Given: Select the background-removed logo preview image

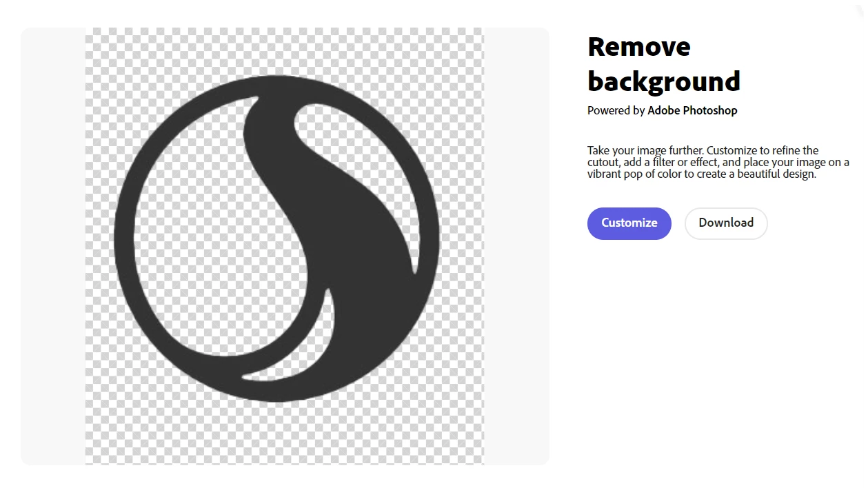Looking at the screenshot, I should 285,246.
